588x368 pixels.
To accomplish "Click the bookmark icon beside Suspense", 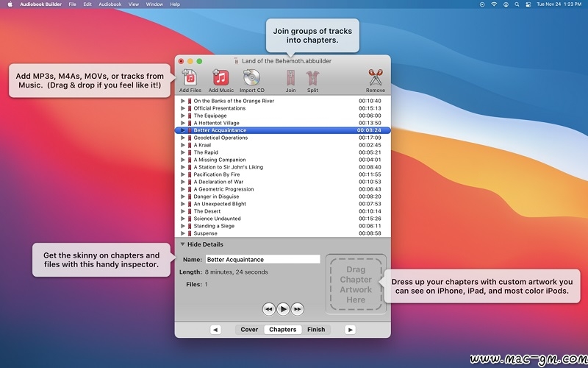I will pyautogui.click(x=190, y=233).
